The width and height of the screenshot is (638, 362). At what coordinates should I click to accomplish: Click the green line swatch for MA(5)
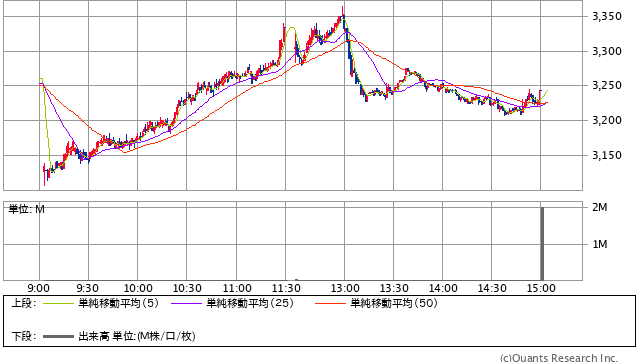[x=58, y=303]
